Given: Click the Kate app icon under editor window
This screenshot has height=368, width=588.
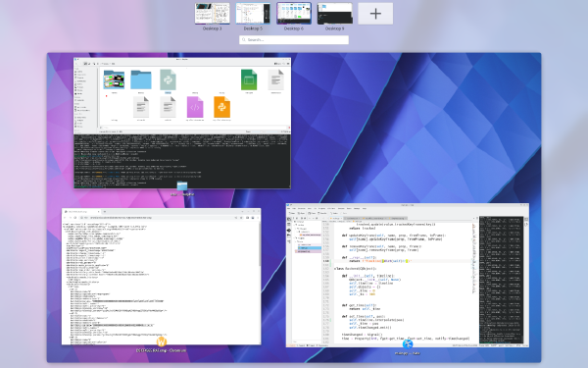Looking at the screenshot, I should pos(408,344).
